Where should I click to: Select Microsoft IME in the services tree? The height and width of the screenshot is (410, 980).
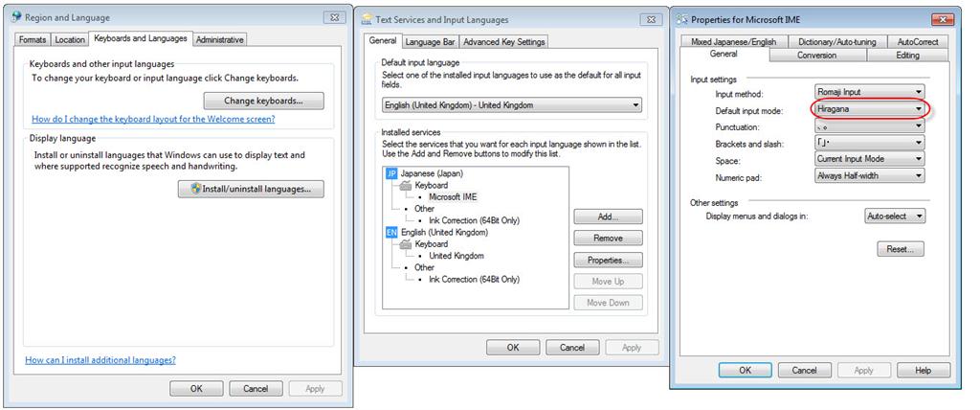[x=453, y=196]
